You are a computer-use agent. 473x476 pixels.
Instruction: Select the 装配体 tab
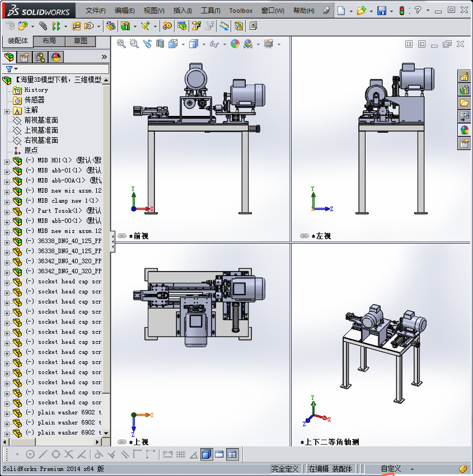point(17,41)
